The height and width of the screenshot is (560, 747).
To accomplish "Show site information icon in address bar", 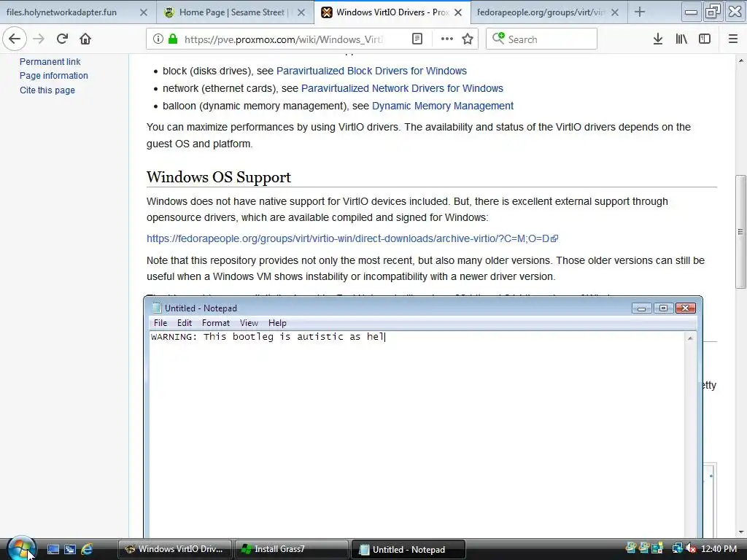I will coord(158,39).
